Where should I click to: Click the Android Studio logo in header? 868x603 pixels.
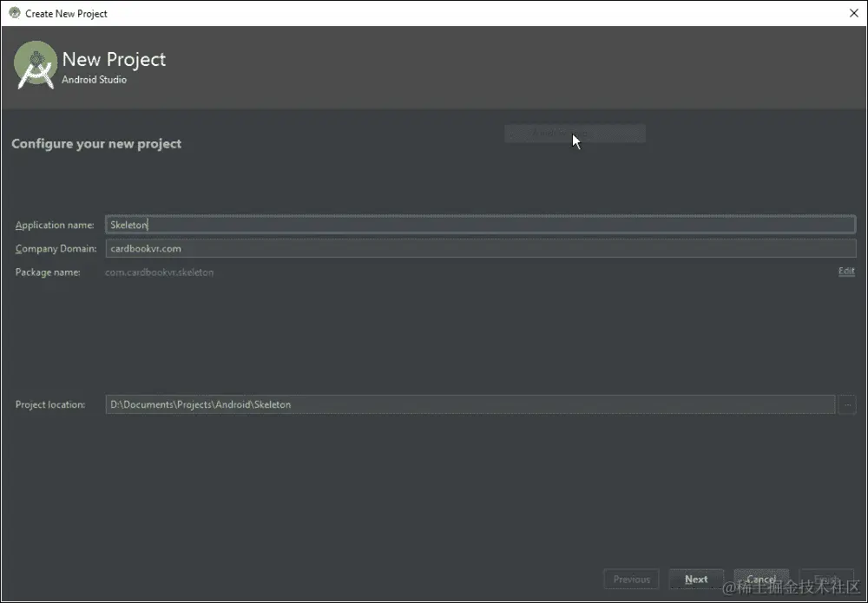36,65
